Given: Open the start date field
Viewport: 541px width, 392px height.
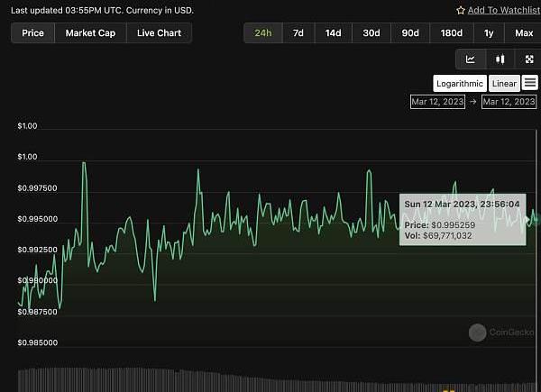Looking at the screenshot, I should pyautogui.click(x=437, y=102).
